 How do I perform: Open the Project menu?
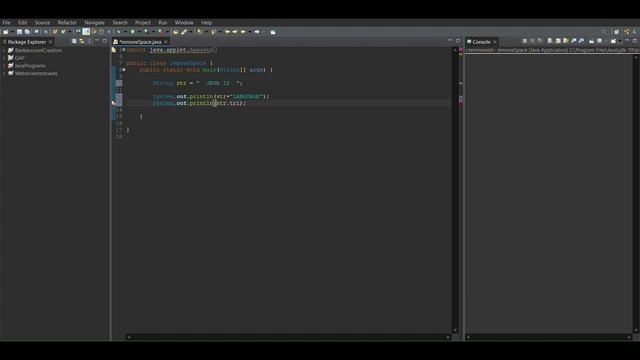coord(143,23)
